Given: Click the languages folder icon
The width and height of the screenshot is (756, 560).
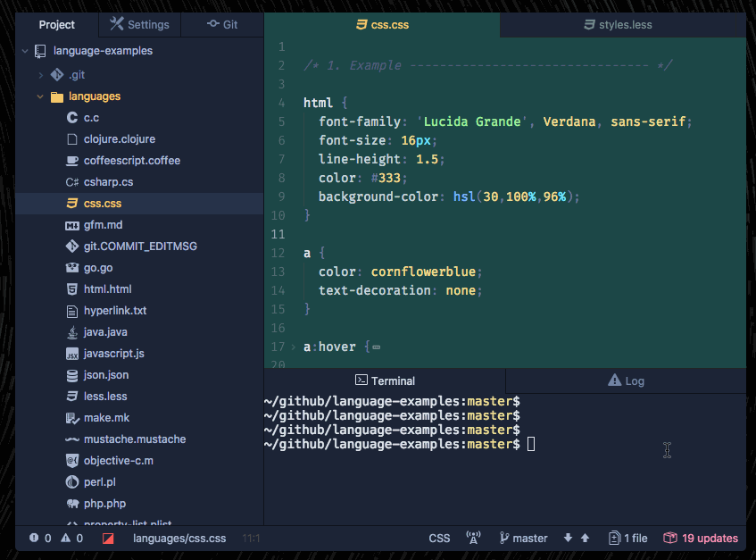Looking at the screenshot, I should point(57,97).
